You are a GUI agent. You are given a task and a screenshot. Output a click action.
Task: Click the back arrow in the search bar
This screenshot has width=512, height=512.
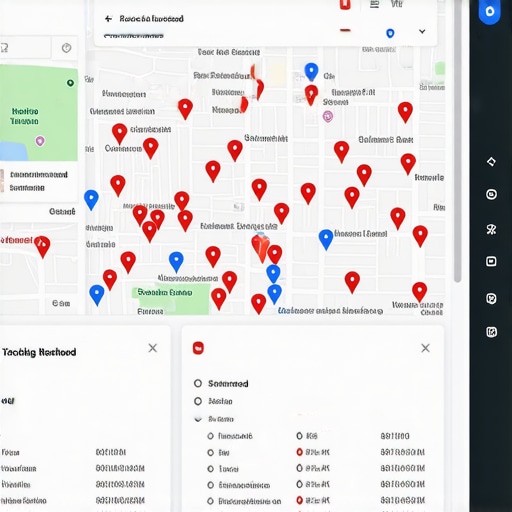(108, 19)
